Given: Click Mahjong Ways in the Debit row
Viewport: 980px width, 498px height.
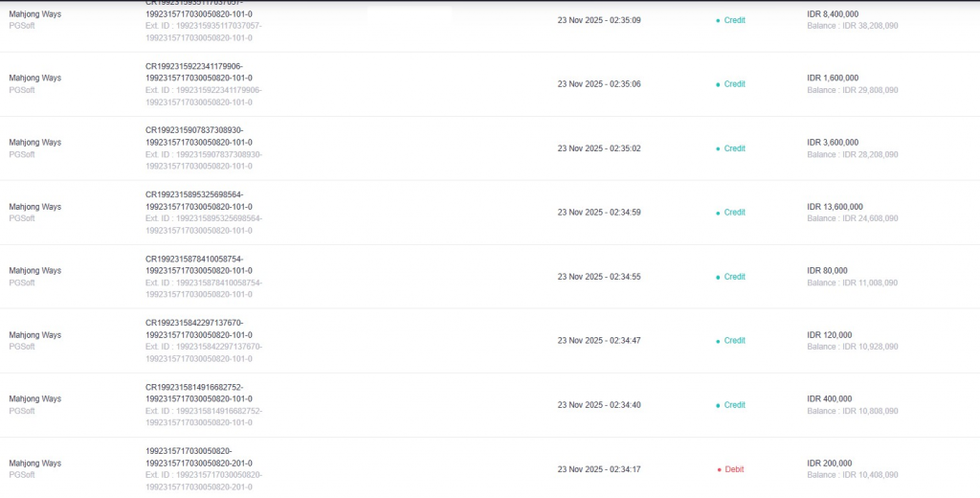Looking at the screenshot, I should coord(34,464).
